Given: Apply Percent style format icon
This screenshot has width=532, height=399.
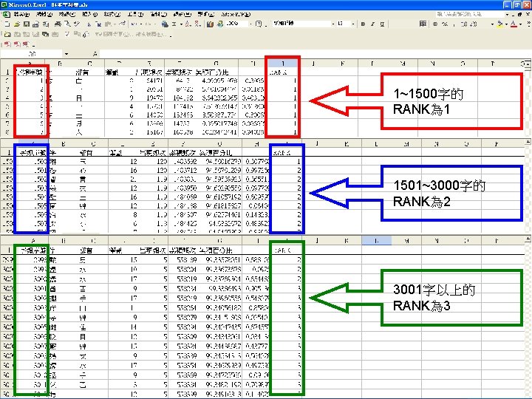Looking at the screenshot, I should (445, 24).
